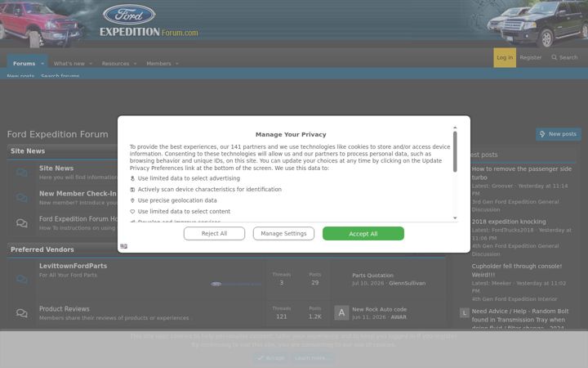This screenshot has height=368, width=588.
Task: Click the Ford logo in header
Action: tap(129, 15)
